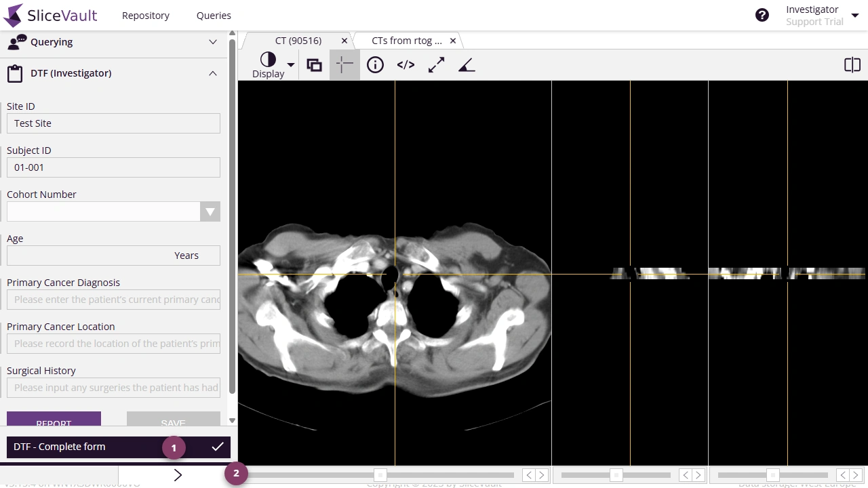The height and width of the screenshot is (488, 868).
Task: Click the axial view slice slider
Action: pyautogui.click(x=381, y=475)
